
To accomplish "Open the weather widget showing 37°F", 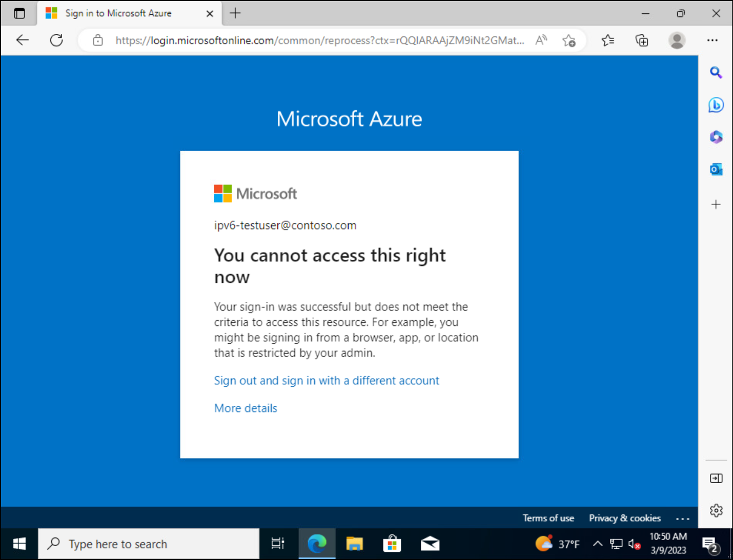I will [557, 544].
